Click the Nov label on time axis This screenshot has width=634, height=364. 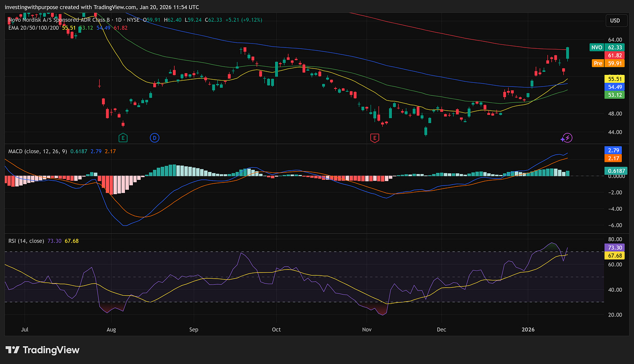point(367,330)
